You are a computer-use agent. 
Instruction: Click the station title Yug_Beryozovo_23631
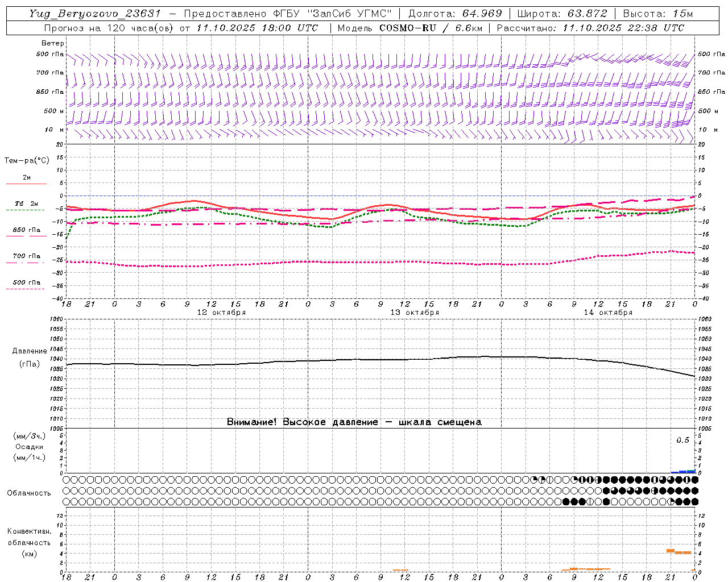(x=95, y=14)
